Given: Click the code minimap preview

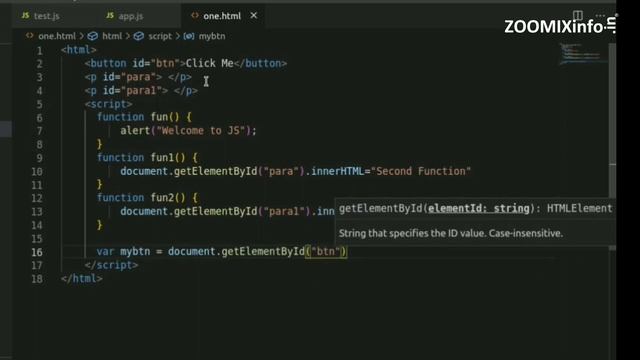Looking at the screenshot, I should [583, 55].
